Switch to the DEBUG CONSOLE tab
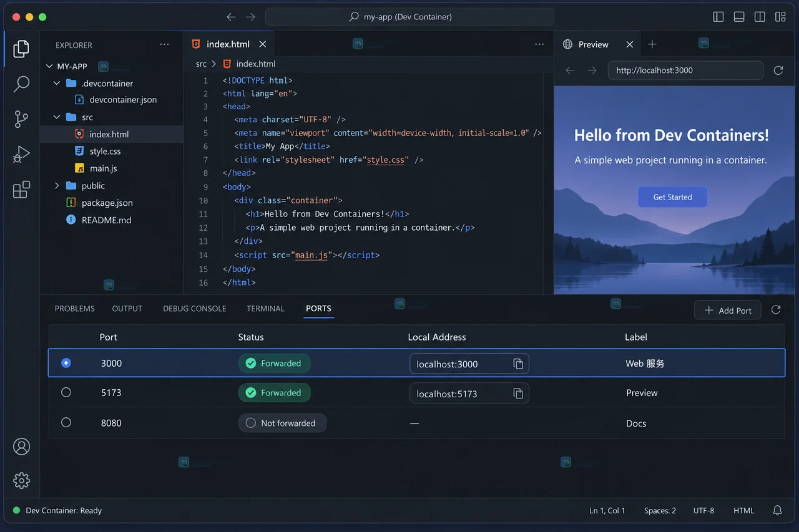This screenshot has width=799, height=532. click(x=195, y=309)
